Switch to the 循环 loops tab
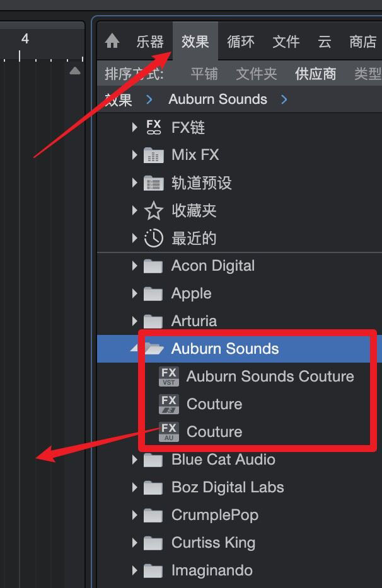Image resolution: width=382 pixels, height=588 pixels. click(241, 42)
